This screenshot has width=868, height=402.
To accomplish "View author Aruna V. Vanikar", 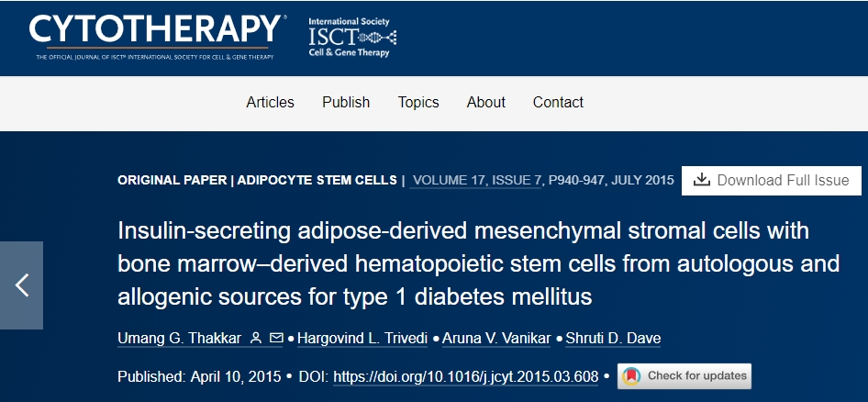I will pos(496,339).
